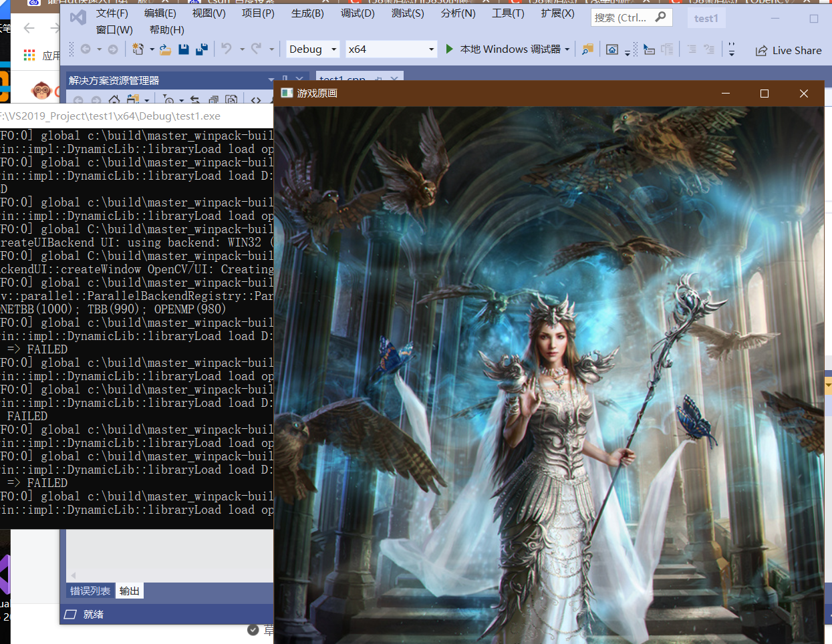
Task: Click the fantasy artwork image in 游戏原画 window
Action: (x=548, y=375)
